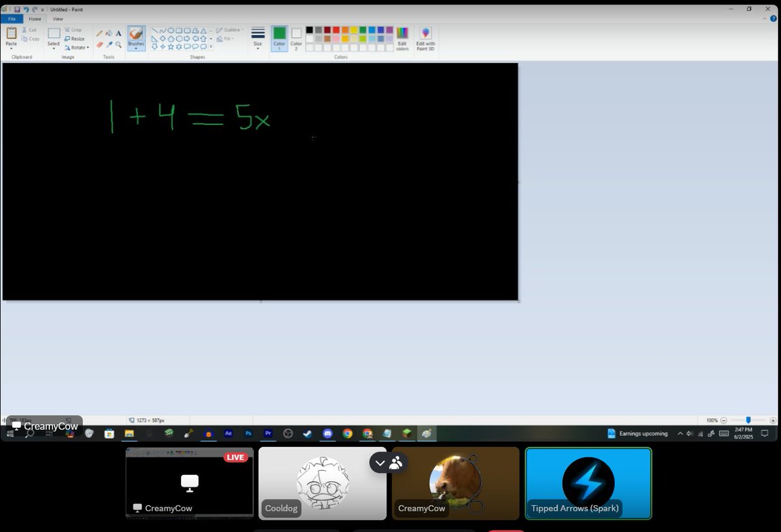Select the Text tool (A)
This screenshot has height=532, width=781.
[x=118, y=33]
